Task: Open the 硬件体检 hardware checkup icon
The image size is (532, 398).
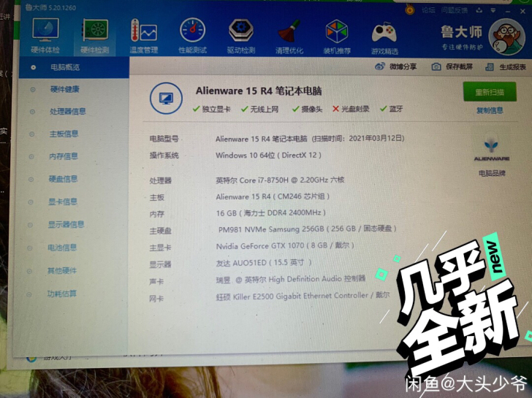Action: (x=45, y=36)
